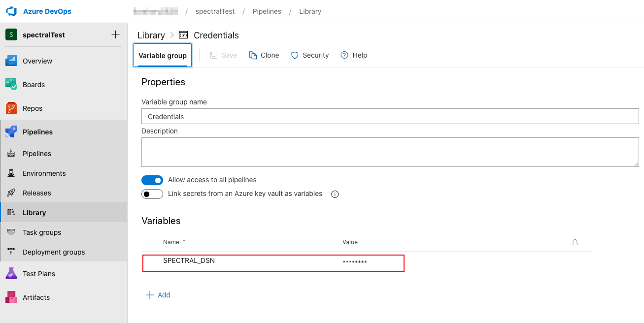This screenshot has height=323, width=644.
Task: Open the Boards sidebar icon
Action: pos(11,85)
